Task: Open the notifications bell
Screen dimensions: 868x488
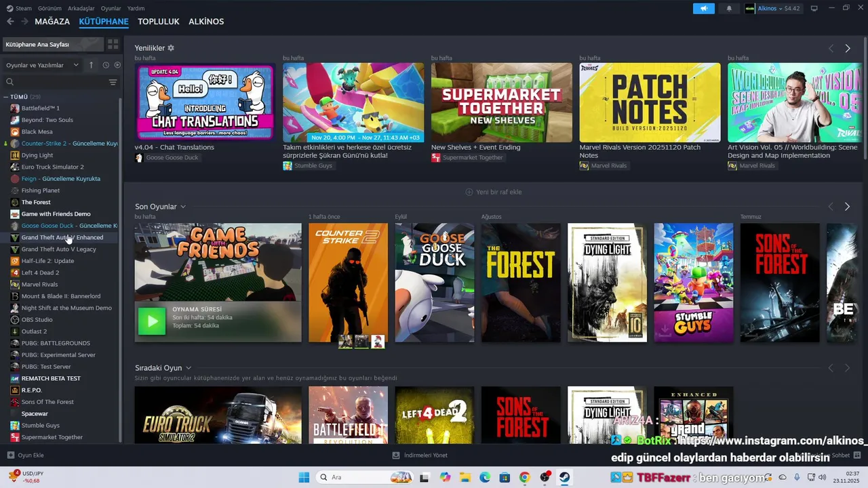Action: pos(729,8)
